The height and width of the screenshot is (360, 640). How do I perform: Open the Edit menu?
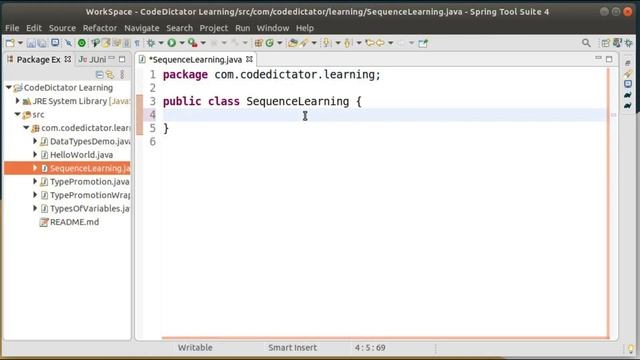point(34,28)
